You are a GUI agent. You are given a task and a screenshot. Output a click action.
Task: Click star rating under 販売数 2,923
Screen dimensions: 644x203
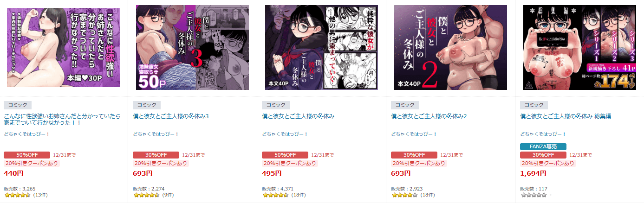[404, 195]
